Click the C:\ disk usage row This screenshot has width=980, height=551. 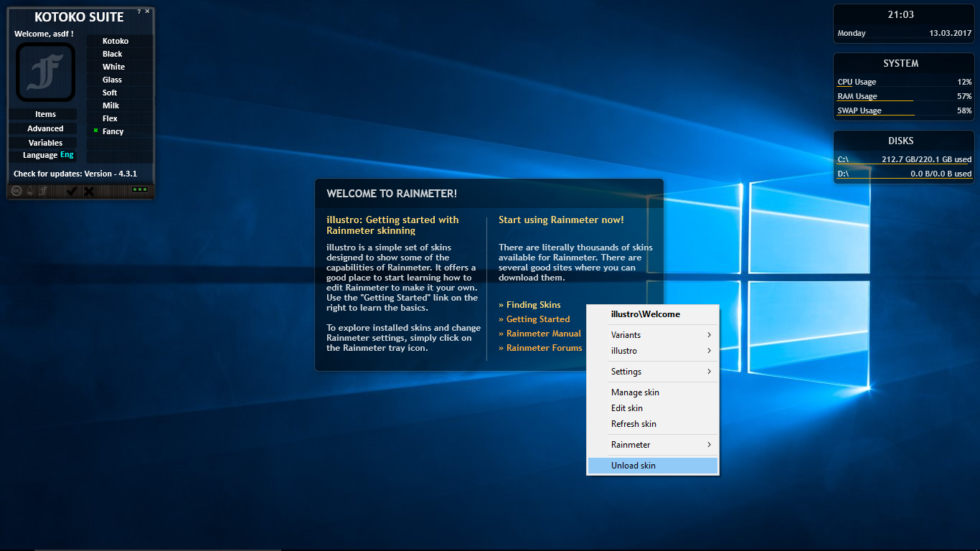905,160
